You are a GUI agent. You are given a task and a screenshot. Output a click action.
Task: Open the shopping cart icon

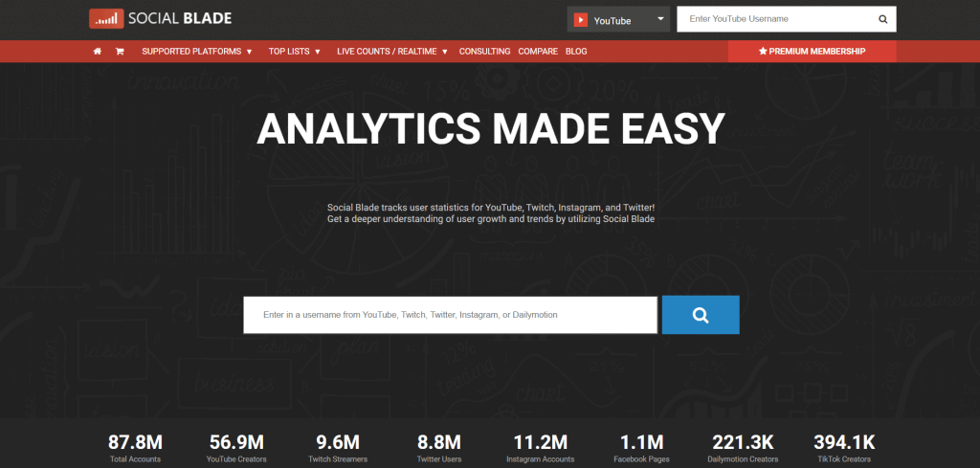[120, 52]
